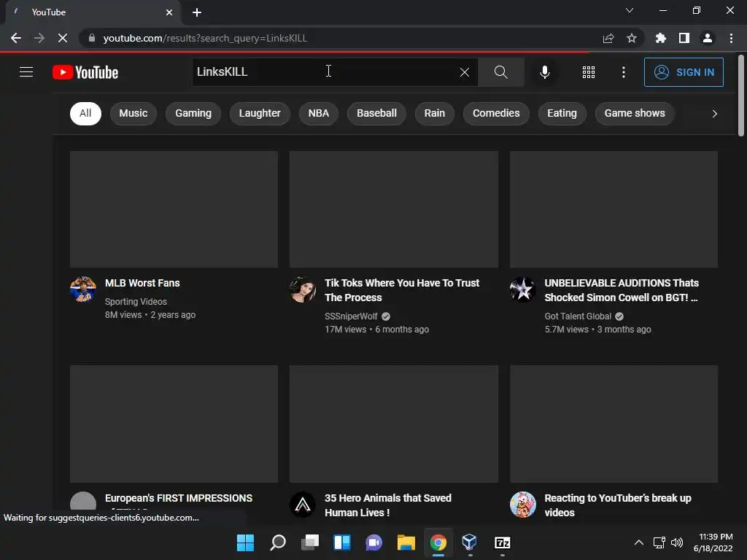Stop page loading with X button
Viewport: 747px width, 560px height.
coord(63,38)
